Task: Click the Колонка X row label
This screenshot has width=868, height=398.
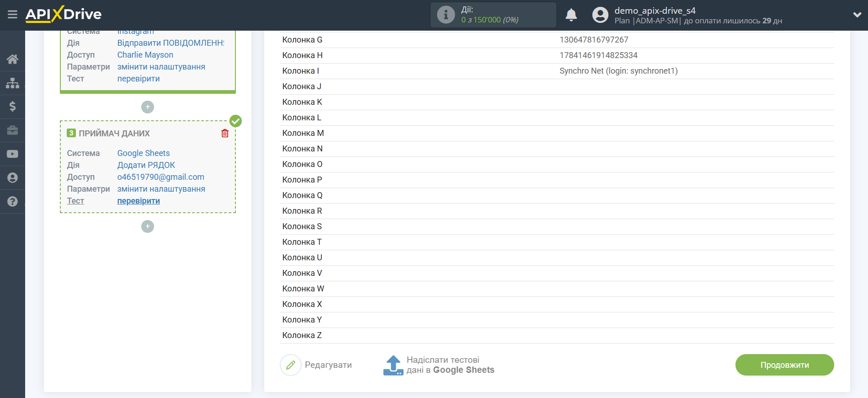Action: (x=302, y=304)
